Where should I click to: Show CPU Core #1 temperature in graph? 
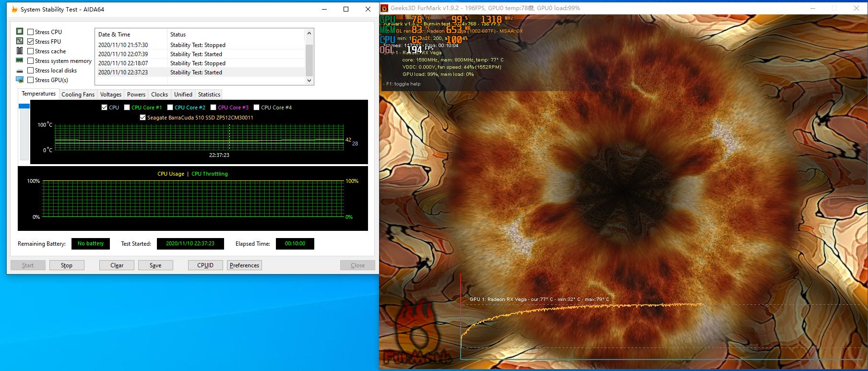(x=127, y=108)
